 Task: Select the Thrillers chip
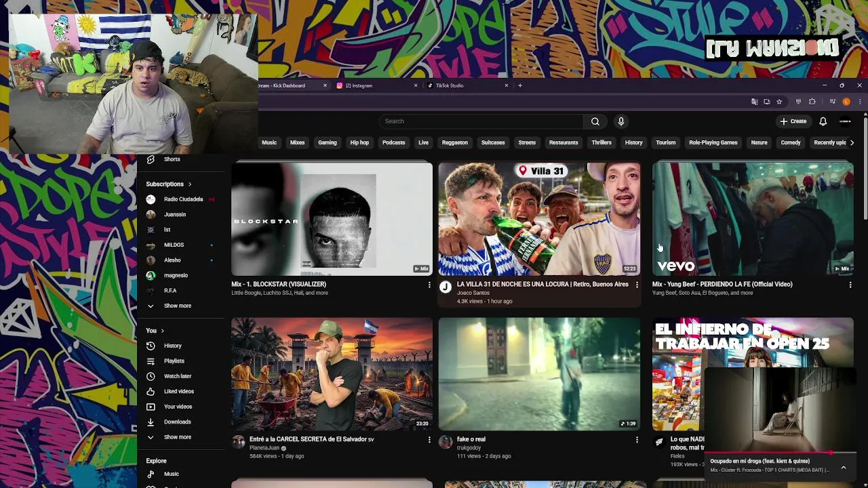coord(601,142)
